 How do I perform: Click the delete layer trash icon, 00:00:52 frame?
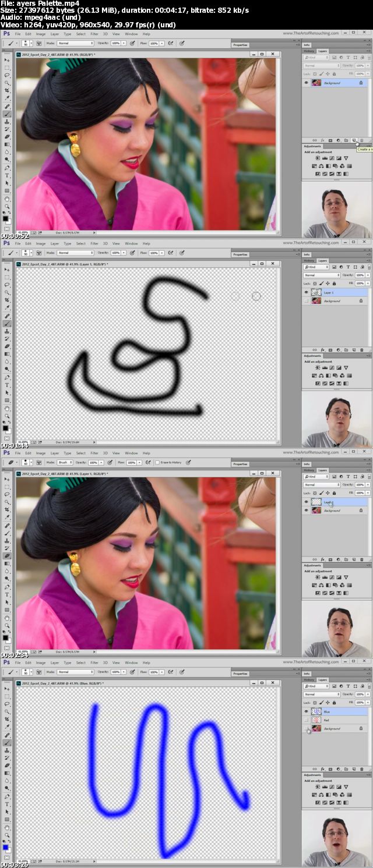361,140
